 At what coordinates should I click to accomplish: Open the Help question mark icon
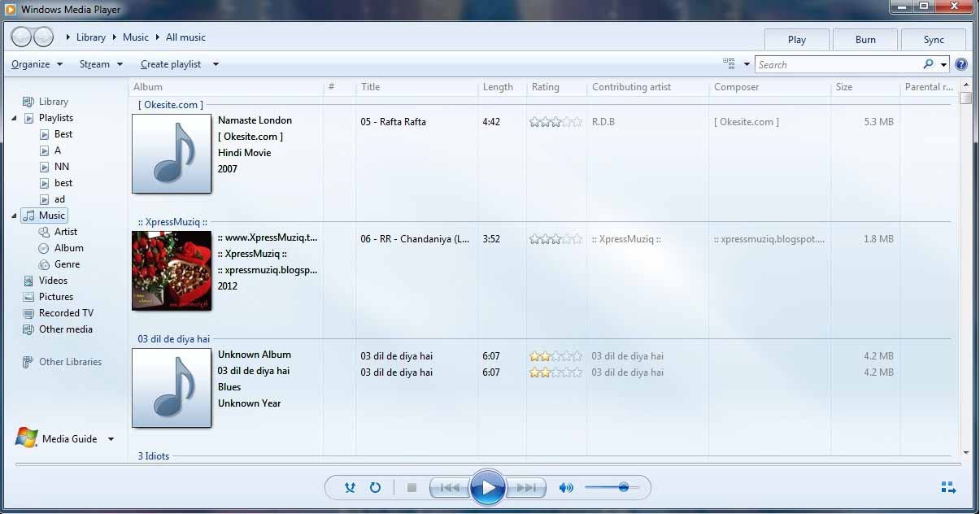(x=961, y=65)
